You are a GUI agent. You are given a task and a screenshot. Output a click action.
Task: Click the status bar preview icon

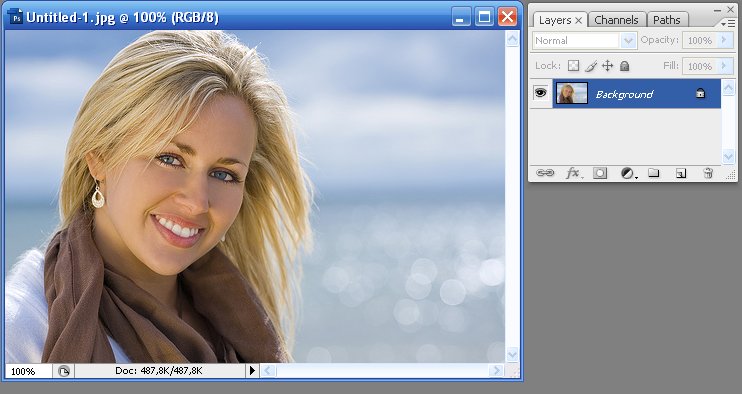coord(63,371)
